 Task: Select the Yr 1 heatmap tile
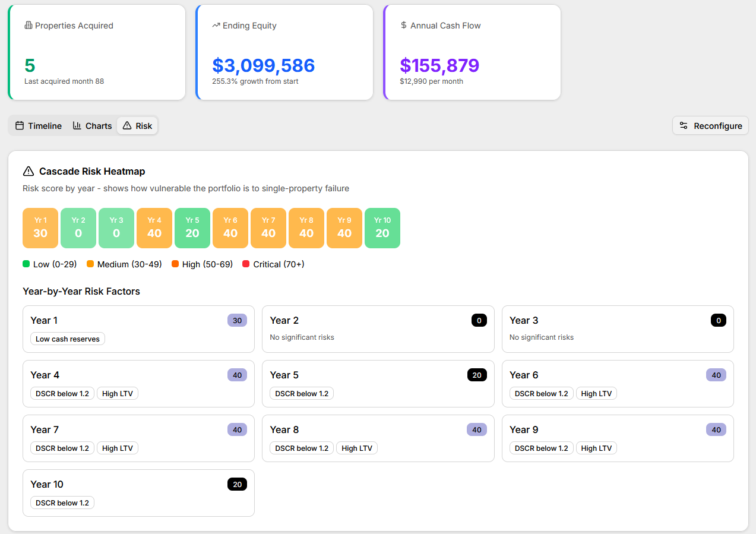point(40,228)
